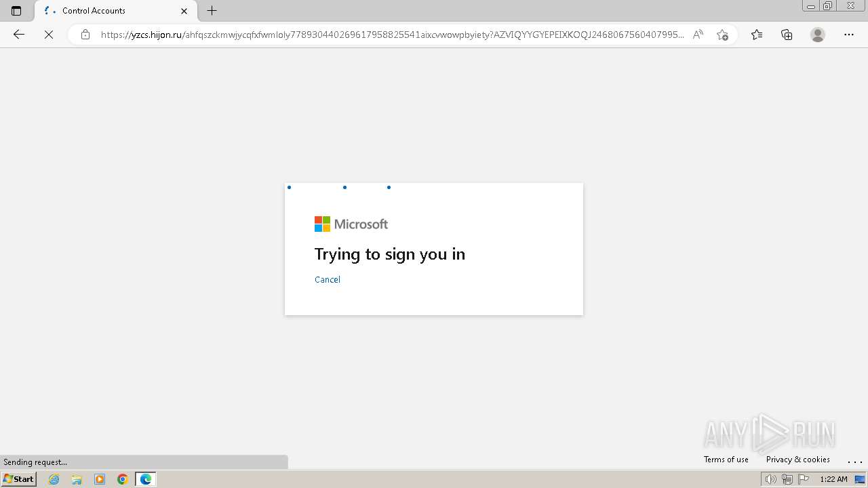868x488 pixels.
Task: Minimize the Edge browser window
Action: pyautogui.click(x=811, y=5)
